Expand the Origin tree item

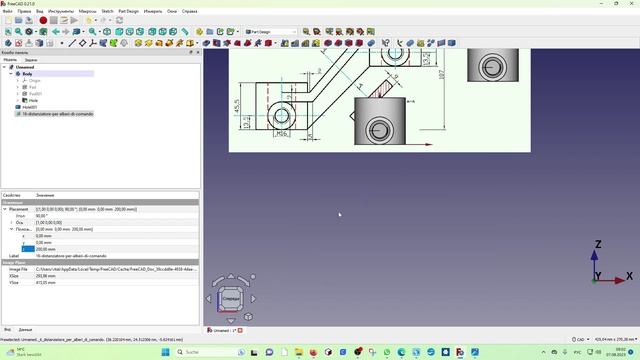18,80
